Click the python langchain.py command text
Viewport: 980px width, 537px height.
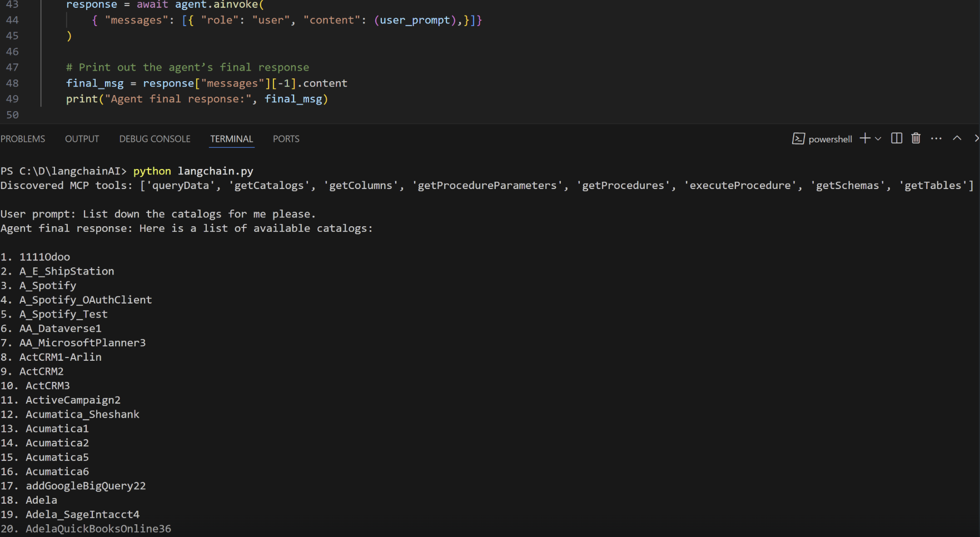pyautogui.click(x=193, y=171)
